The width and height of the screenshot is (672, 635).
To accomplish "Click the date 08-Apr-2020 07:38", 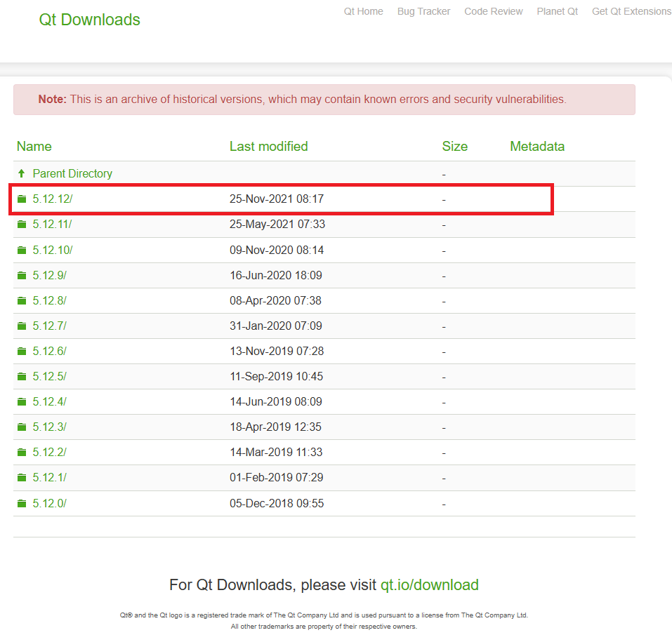I will (x=275, y=300).
